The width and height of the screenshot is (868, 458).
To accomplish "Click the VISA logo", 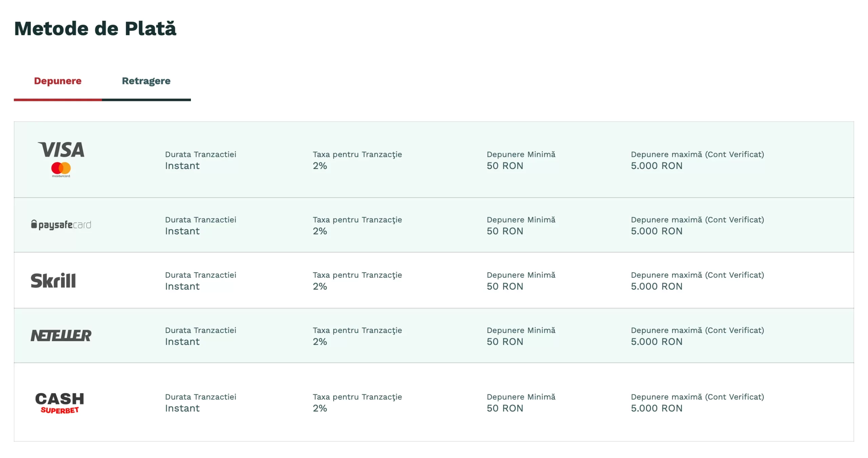I will point(61,150).
